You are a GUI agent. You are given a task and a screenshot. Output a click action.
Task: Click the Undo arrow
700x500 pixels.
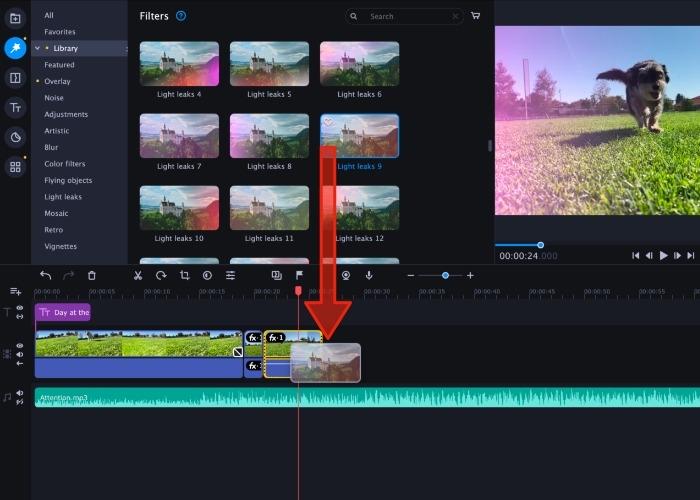point(45,275)
